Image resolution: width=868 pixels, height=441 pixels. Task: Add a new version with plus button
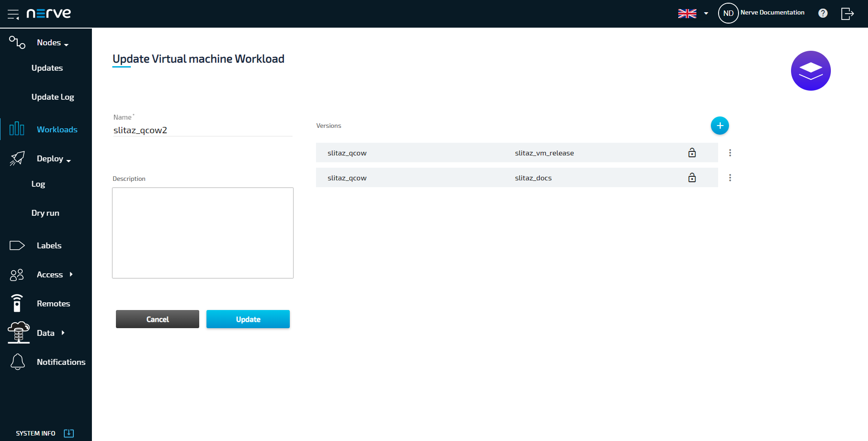[x=719, y=126]
